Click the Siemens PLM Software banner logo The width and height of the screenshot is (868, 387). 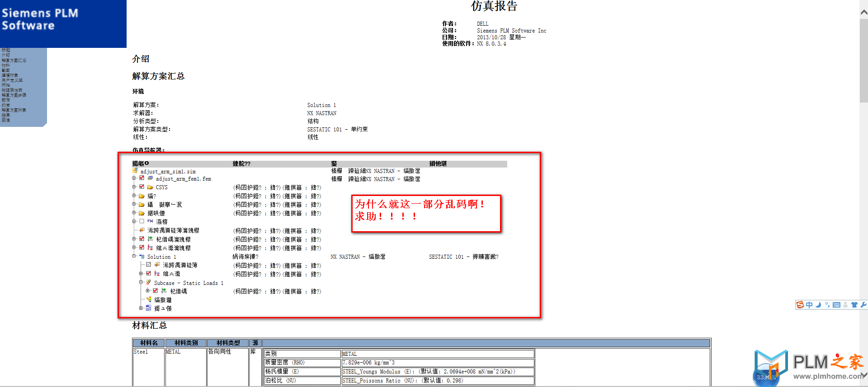(x=63, y=23)
